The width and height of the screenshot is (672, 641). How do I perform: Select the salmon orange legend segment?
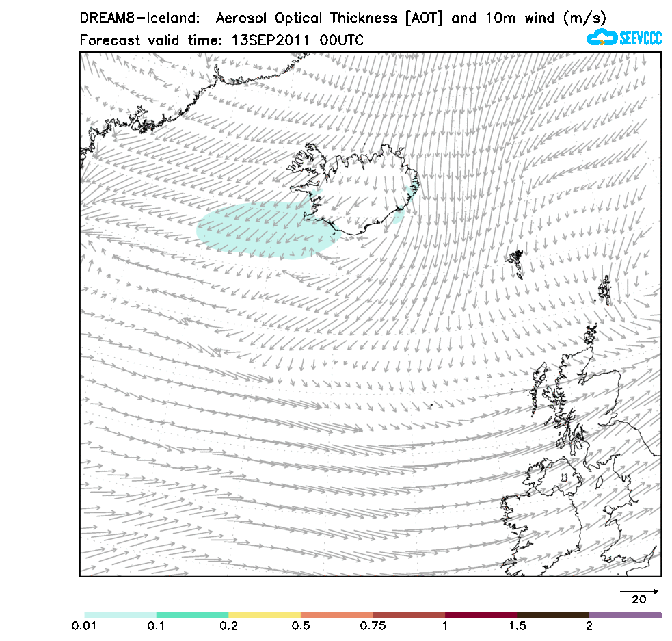[336, 615]
